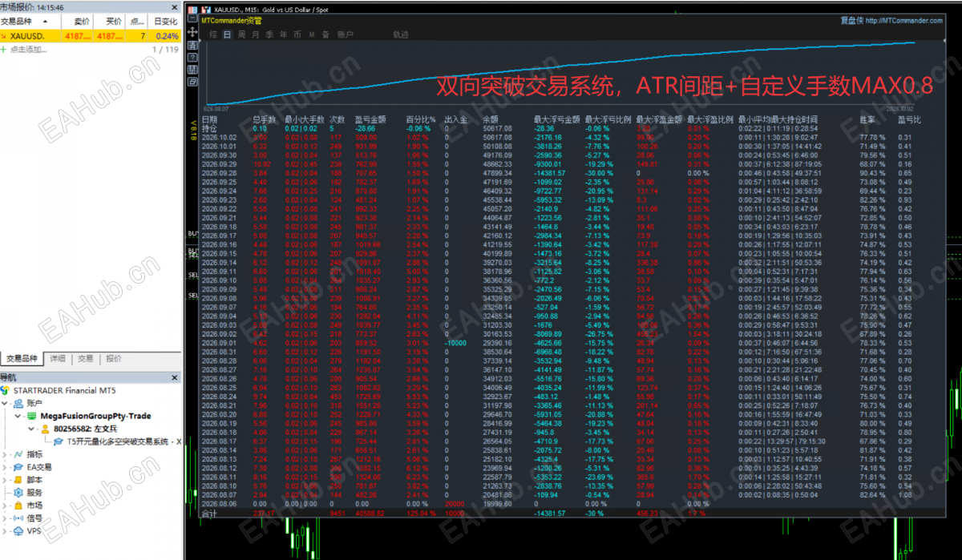Select STARTRADER Financial MT5 in navigator
Screen dimensions: 962x560
coord(64,391)
